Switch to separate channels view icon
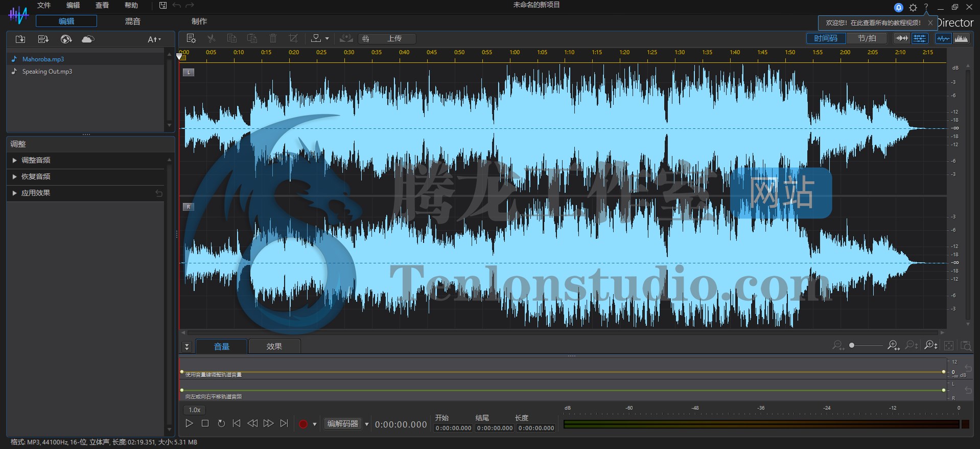 tap(919, 38)
